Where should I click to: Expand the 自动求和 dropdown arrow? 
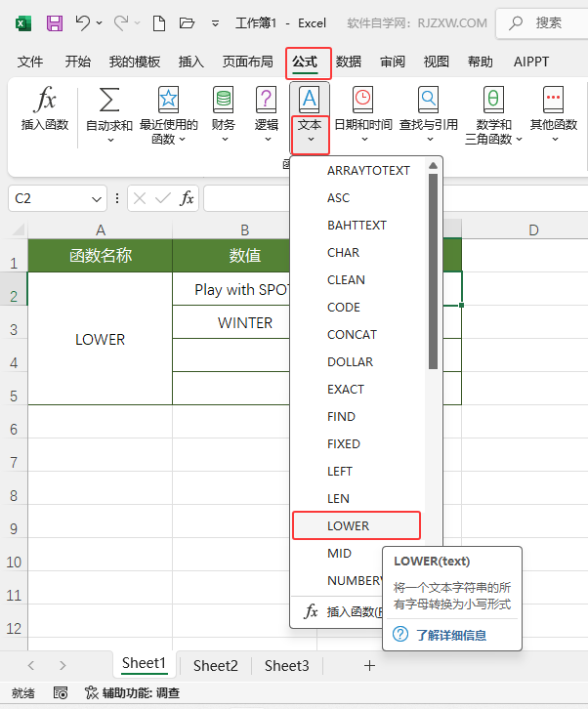coord(110,141)
